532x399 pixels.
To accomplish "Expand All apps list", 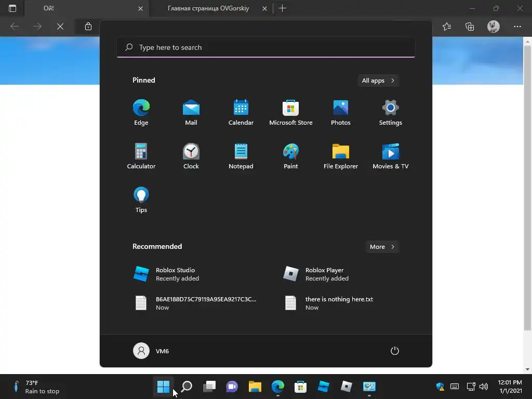I will pyautogui.click(x=378, y=81).
